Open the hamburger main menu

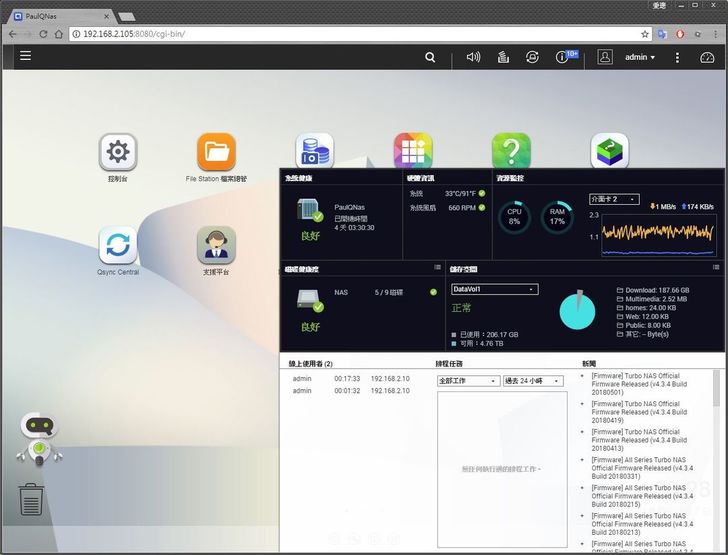pos(25,57)
